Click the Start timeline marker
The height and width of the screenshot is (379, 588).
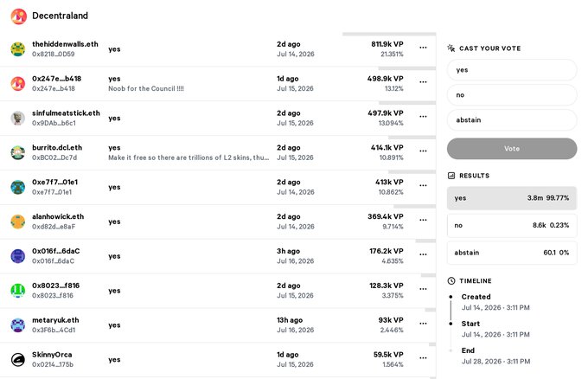(451, 324)
